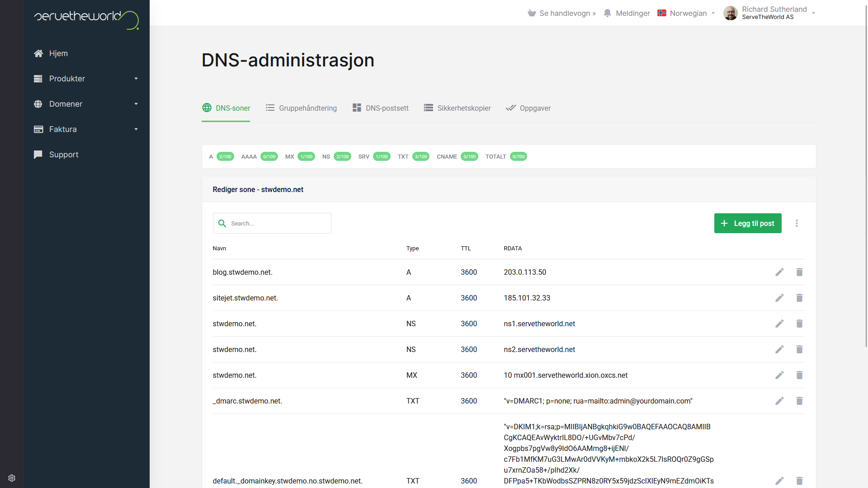Click the record search input field
Viewport: 868px width, 488px height.
coord(278,223)
